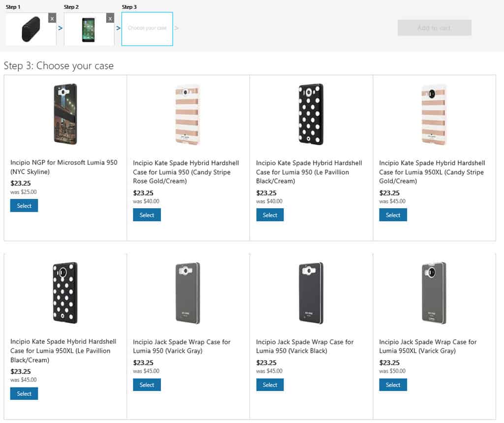Remove the Step 1 speaker item

click(52, 18)
